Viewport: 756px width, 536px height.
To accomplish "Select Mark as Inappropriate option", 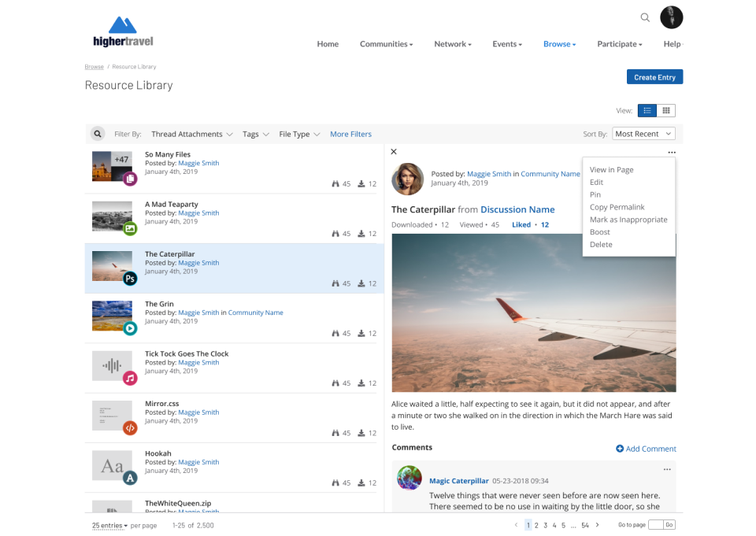I will (628, 220).
